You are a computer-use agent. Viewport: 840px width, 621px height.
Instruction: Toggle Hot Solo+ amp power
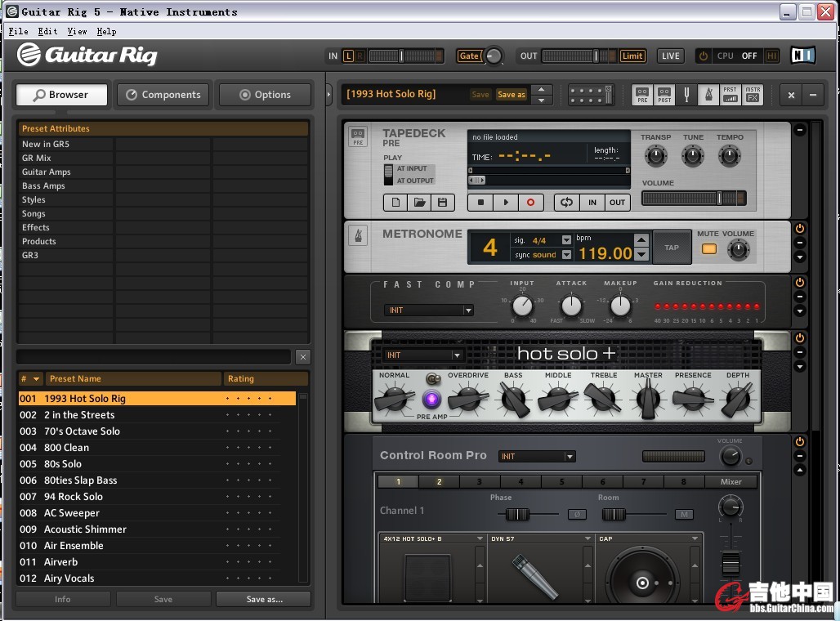pos(800,338)
